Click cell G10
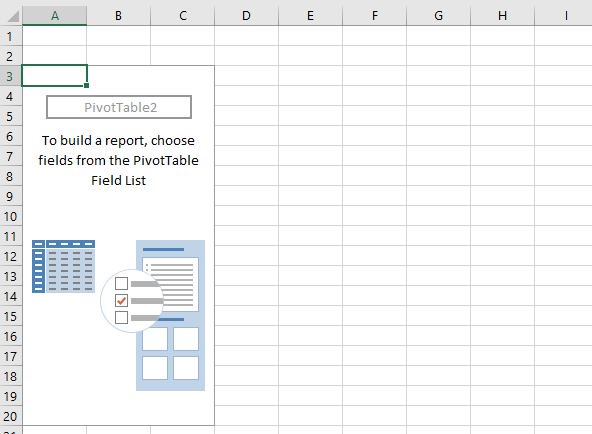Image resolution: width=592 pixels, height=434 pixels. click(x=438, y=216)
